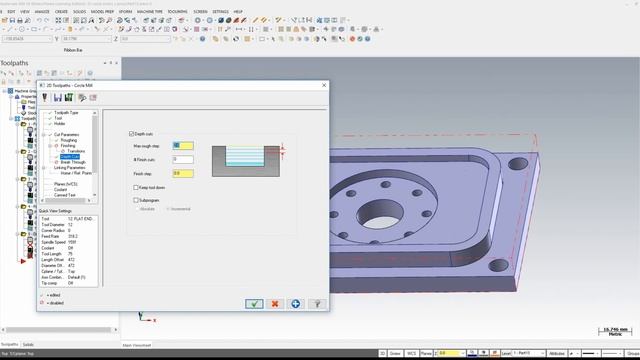The image size is (640, 360).
Task: Click the dialog tree vertical scrollbar
Action: coord(95,153)
